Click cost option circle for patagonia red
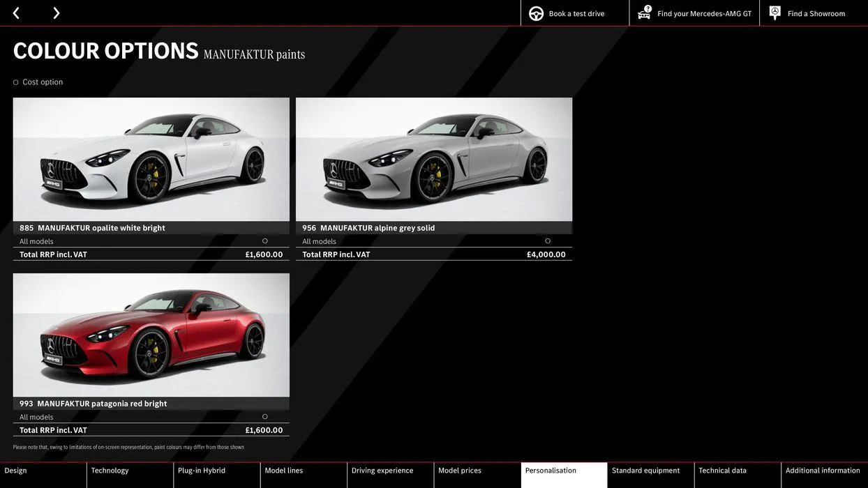The height and width of the screenshot is (488, 868). point(265,417)
